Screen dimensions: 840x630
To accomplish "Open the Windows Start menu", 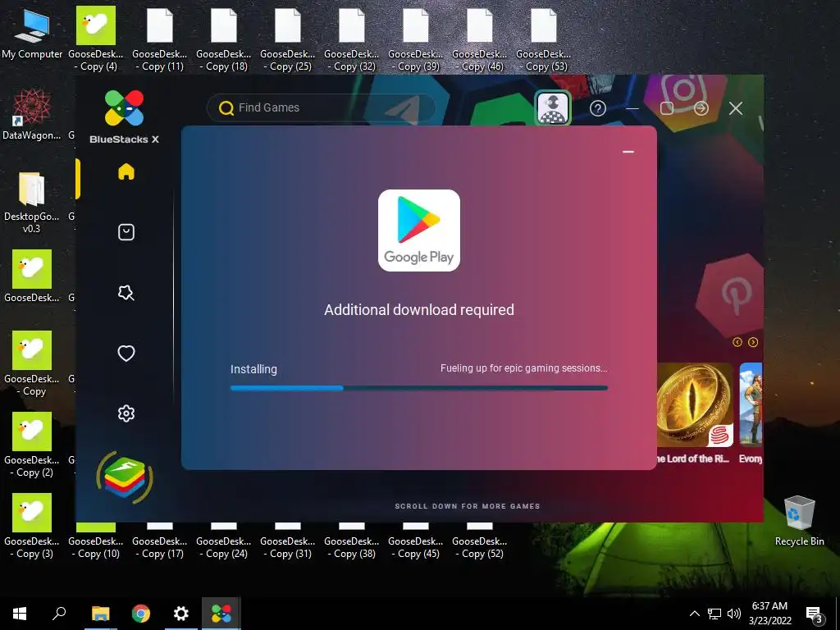I will (x=20, y=614).
